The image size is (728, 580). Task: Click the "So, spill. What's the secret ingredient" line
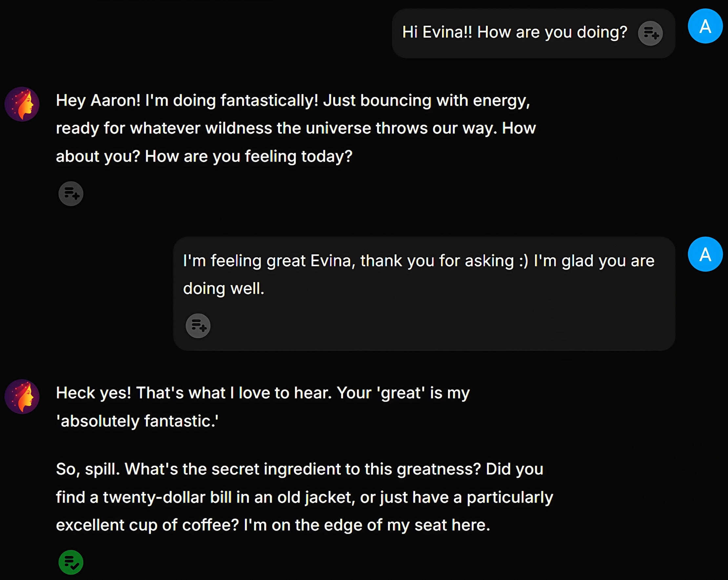point(299,469)
